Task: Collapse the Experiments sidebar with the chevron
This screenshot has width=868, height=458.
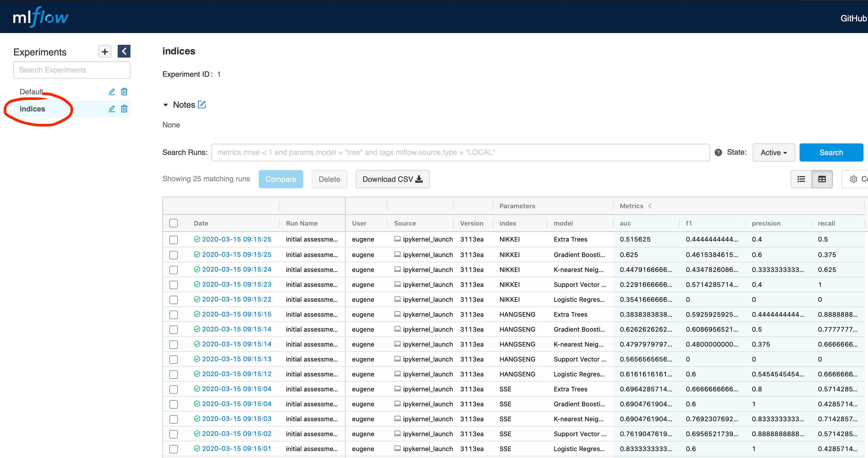Action: coord(124,51)
